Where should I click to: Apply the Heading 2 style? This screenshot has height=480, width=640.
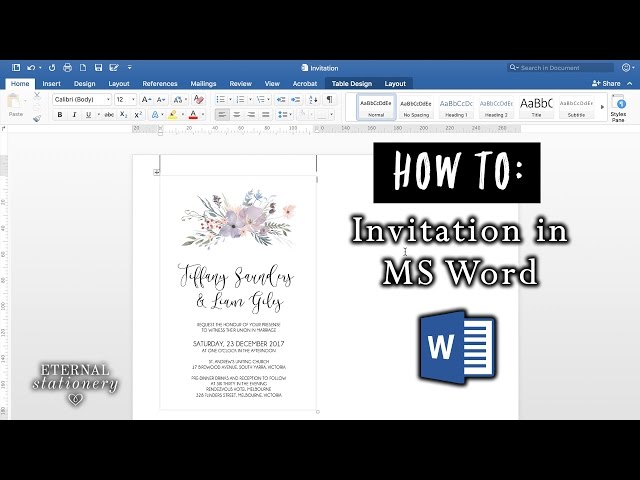(496, 107)
